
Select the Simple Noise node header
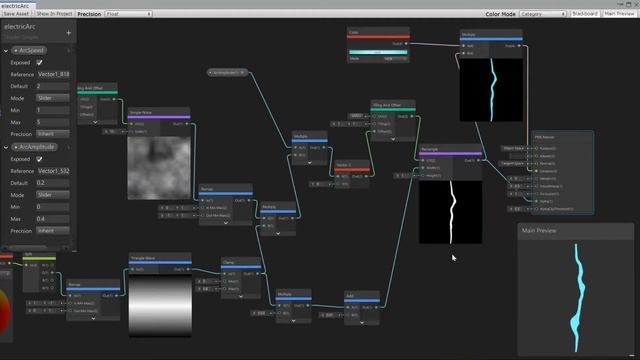coord(159,112)
